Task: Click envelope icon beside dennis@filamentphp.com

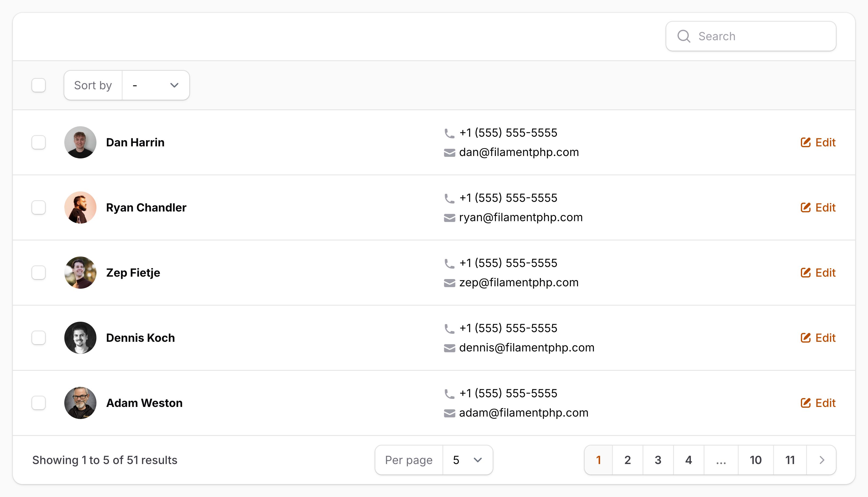Action: [450, 348]
